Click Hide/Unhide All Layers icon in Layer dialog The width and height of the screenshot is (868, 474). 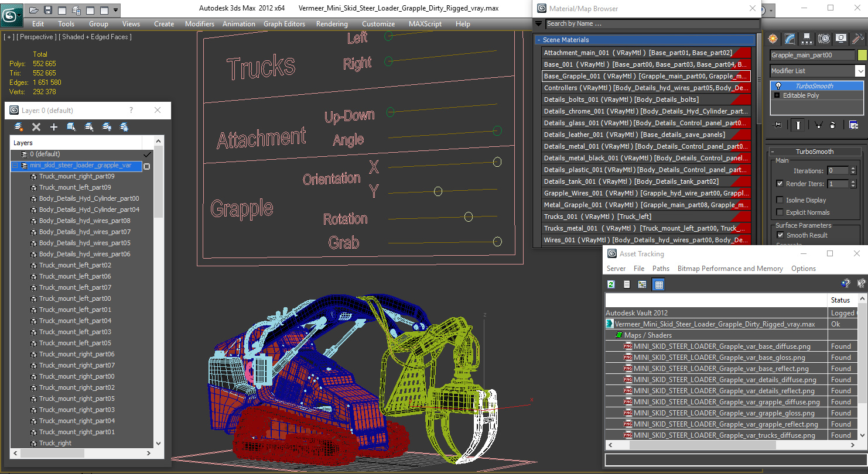pos(107,126)
